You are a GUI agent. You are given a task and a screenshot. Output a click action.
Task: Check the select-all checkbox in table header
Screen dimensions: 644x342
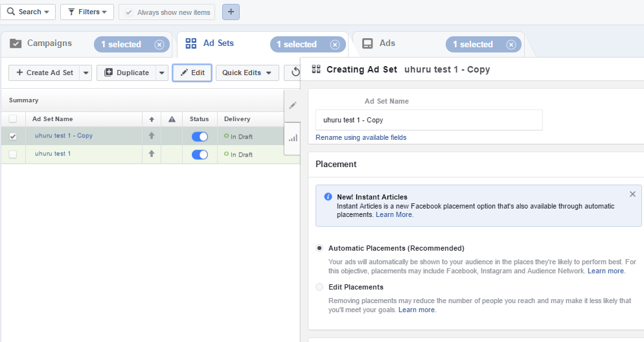[x=13, y=119]
